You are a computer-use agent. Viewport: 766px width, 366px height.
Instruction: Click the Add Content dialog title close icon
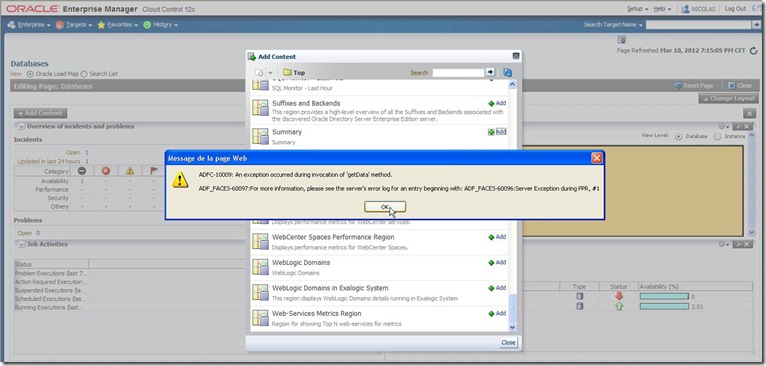tap(515, 56)
